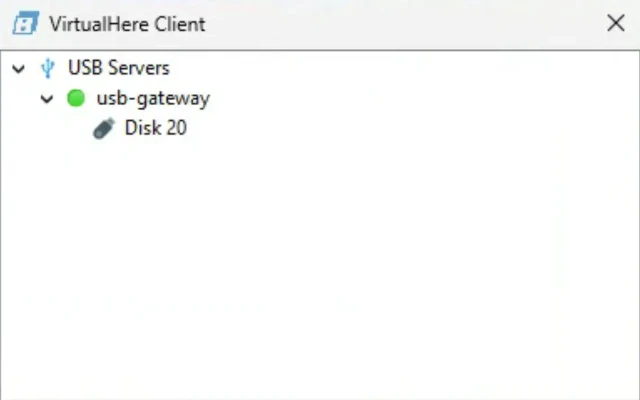The width and height of the screenshot is (640, 400).
Task: Select the Disk 20 device label
Action: [x=155, y=128]
